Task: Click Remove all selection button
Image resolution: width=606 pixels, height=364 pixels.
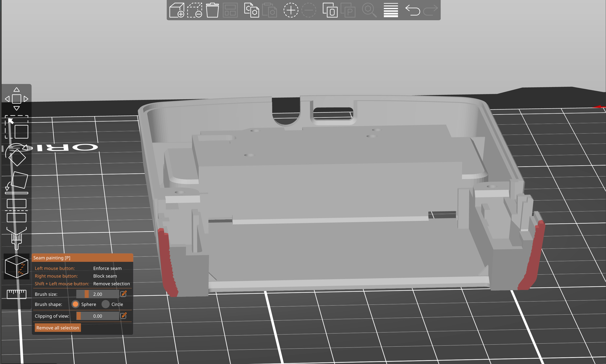Action: (58, 328)
